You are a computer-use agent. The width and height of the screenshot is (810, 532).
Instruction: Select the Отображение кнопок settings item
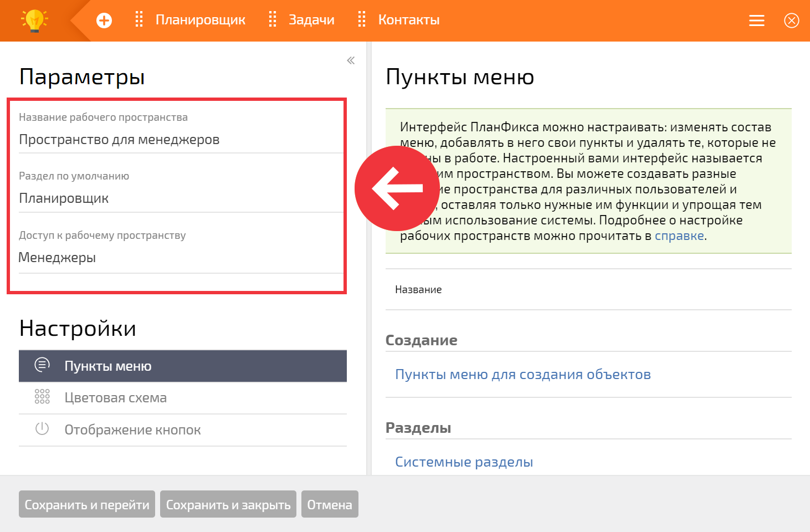coord(183,430)
